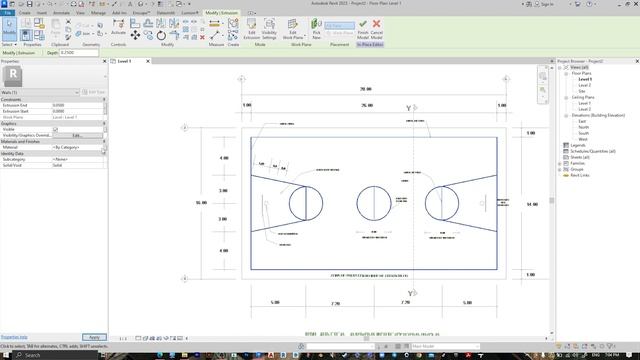This screenshot has width=640, height=360.
Task: Click the Copy tool in Modify panel
Action: point(148,36)
